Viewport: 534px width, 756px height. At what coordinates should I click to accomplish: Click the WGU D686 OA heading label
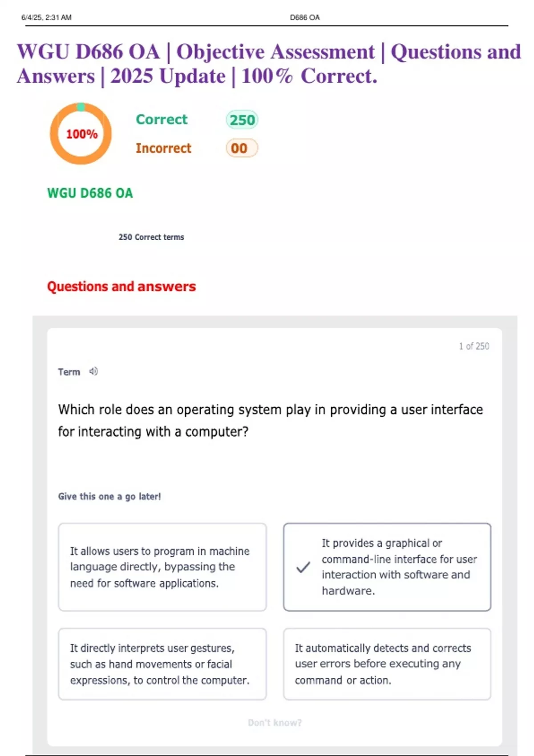coord(89,193)
